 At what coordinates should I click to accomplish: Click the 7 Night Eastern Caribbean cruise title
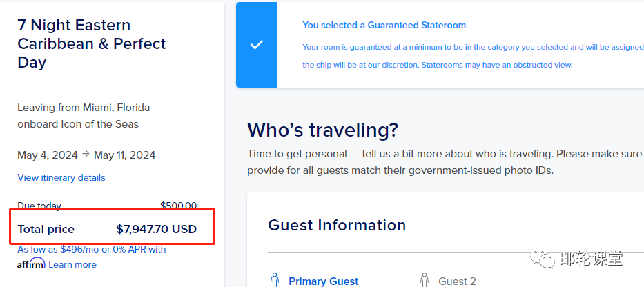point(92,43)
